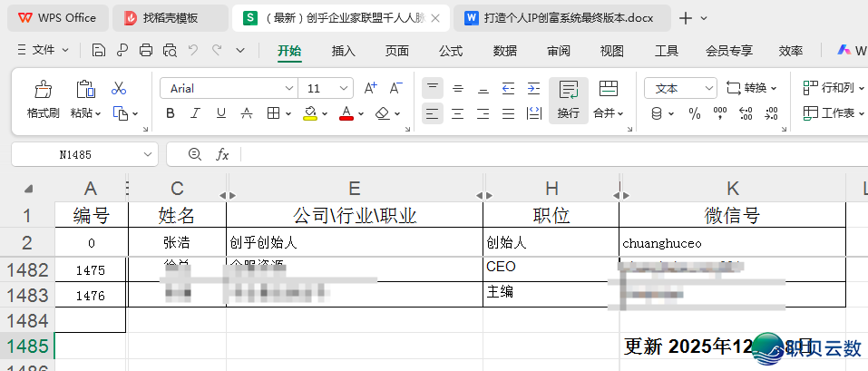Open the 数据 ribbon tab

505,51
